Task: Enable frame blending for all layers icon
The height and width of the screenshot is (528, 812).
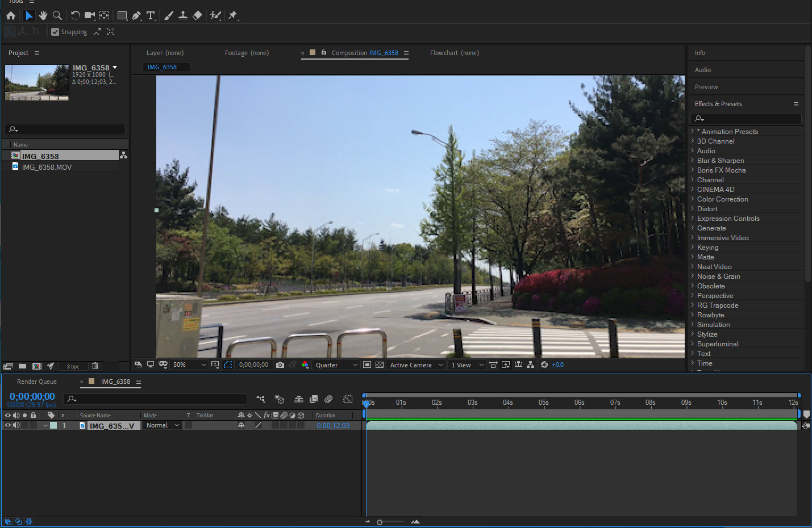Action: point(314,399)
